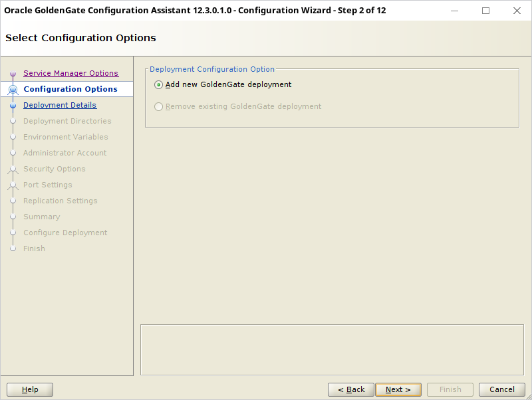Click the Replication Settings step text
The image size is (532, 400).
61,201
